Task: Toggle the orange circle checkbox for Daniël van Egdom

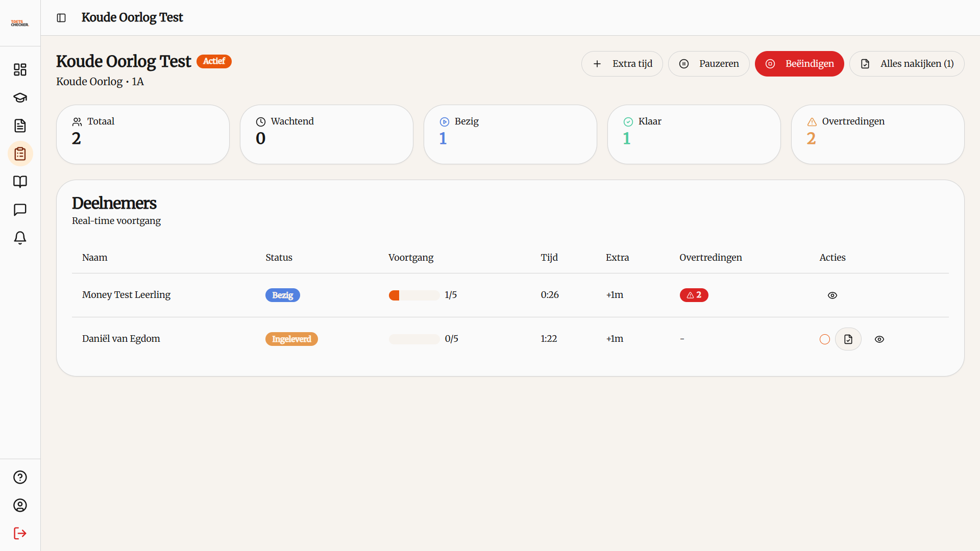Action: 825,339
